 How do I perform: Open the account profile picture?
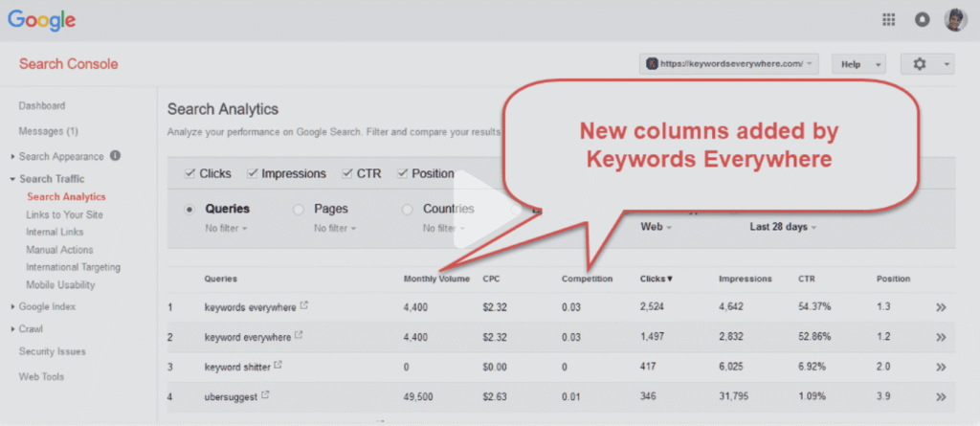click(x=956, y=20)
